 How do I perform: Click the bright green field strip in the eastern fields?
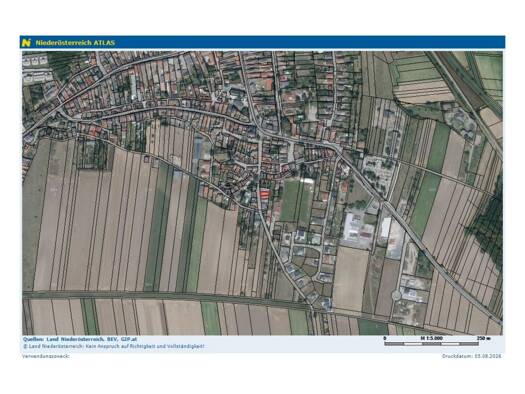click(425, 202)
